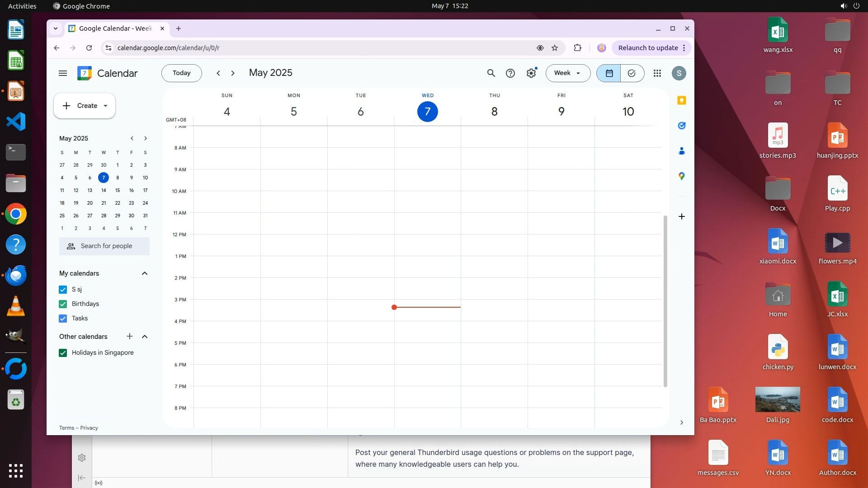Uncheck the Birthdays calendar checkbox

coord(63,304)
